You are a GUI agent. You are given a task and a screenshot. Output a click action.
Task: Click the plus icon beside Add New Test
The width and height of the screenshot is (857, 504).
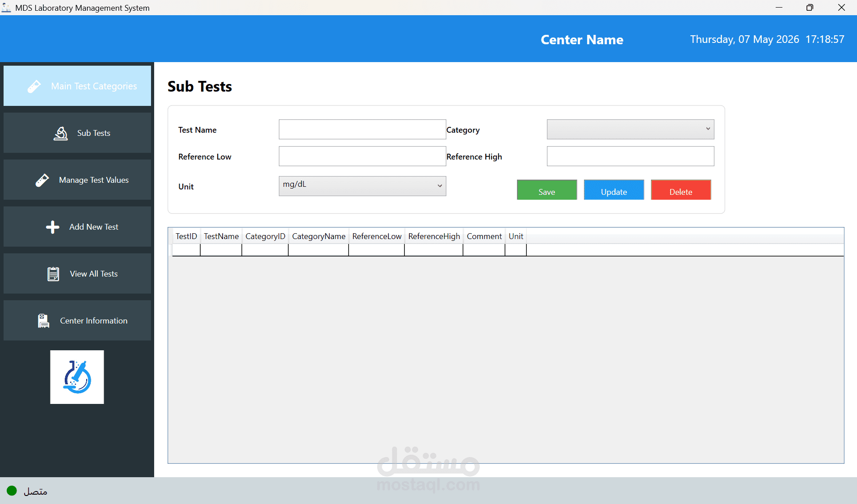point(53,227)
